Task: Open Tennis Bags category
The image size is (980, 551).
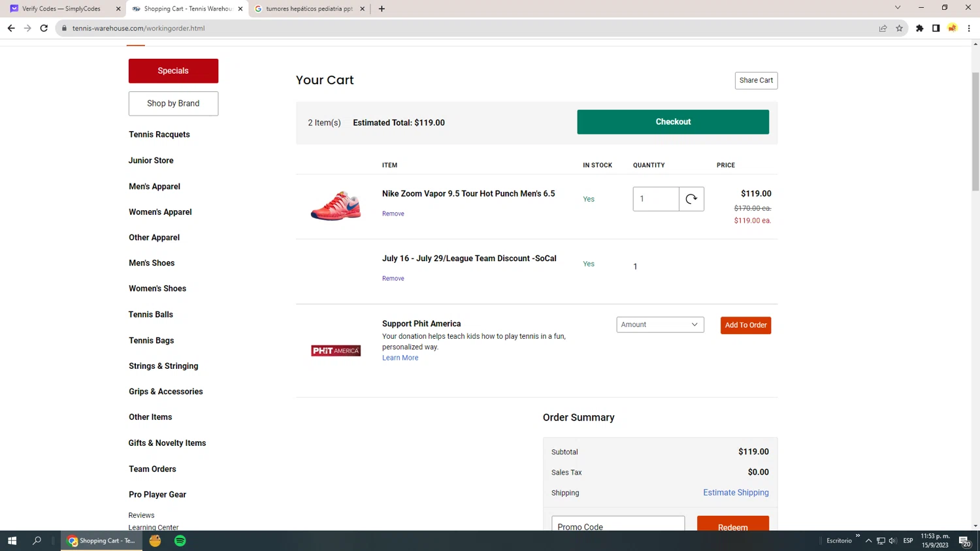Action: click(152, 341)
